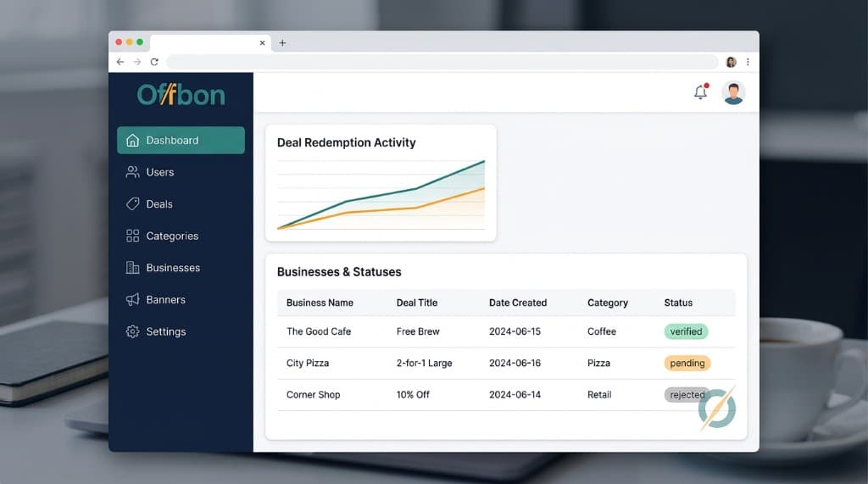Click the megaphone icon beside Banners
Viewport: 868px width, 484px height.
point(132,299)
